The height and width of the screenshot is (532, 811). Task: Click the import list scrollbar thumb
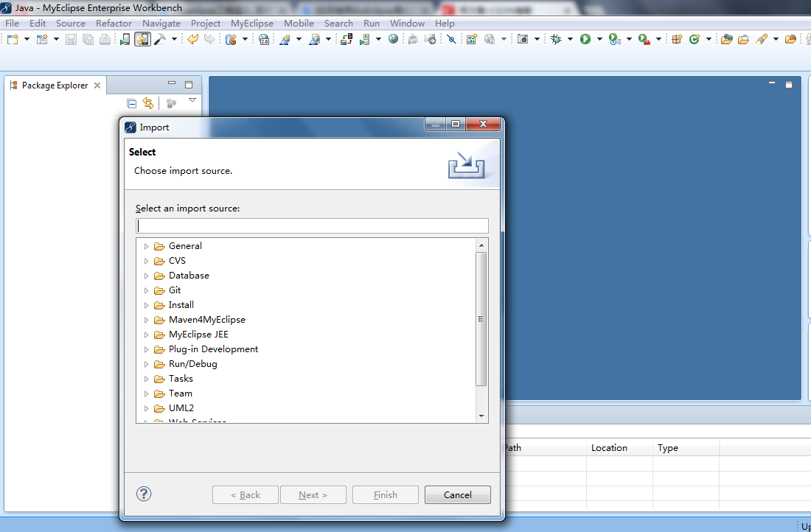tap(481, 319)
